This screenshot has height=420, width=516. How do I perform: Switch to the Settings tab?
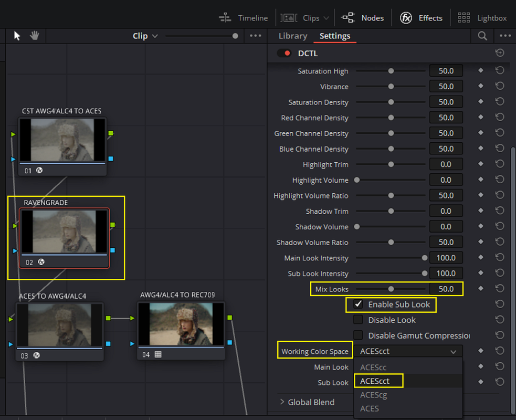pos(335,36)
